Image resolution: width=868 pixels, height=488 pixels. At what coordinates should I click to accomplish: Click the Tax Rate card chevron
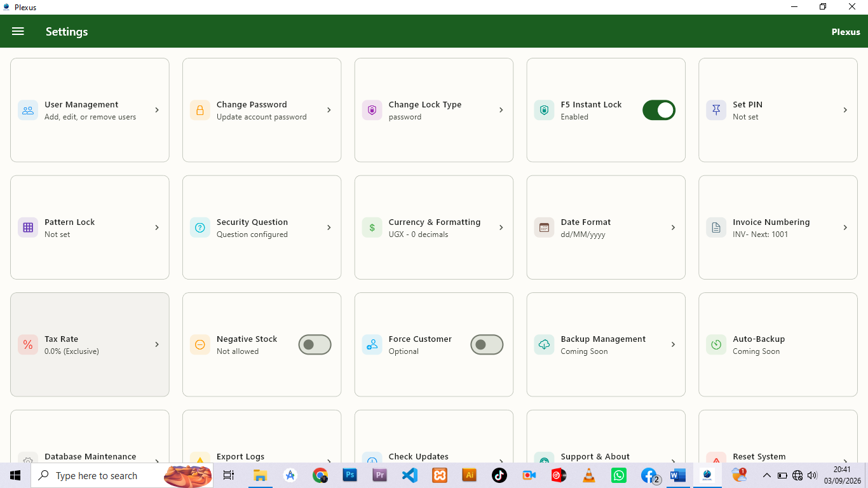157,344
